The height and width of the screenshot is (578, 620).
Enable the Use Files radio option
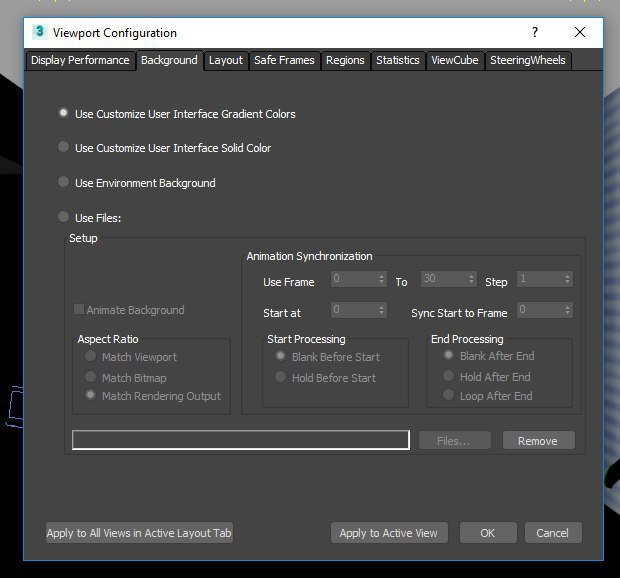tap(64, 217)
